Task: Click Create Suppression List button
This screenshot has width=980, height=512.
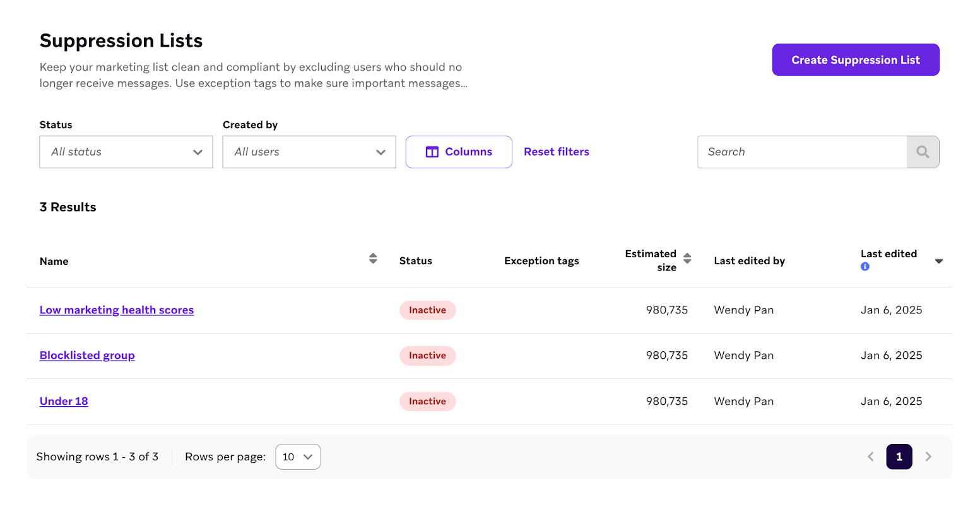Action: [856, 60]
